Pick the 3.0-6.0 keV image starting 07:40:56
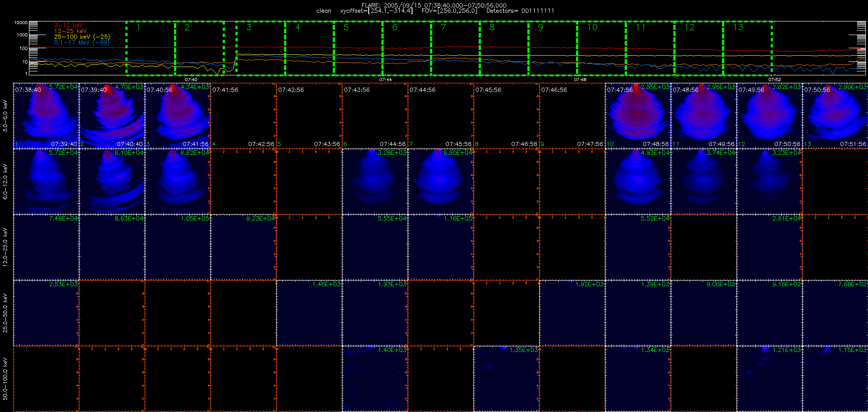 click(x=178, y=116)
